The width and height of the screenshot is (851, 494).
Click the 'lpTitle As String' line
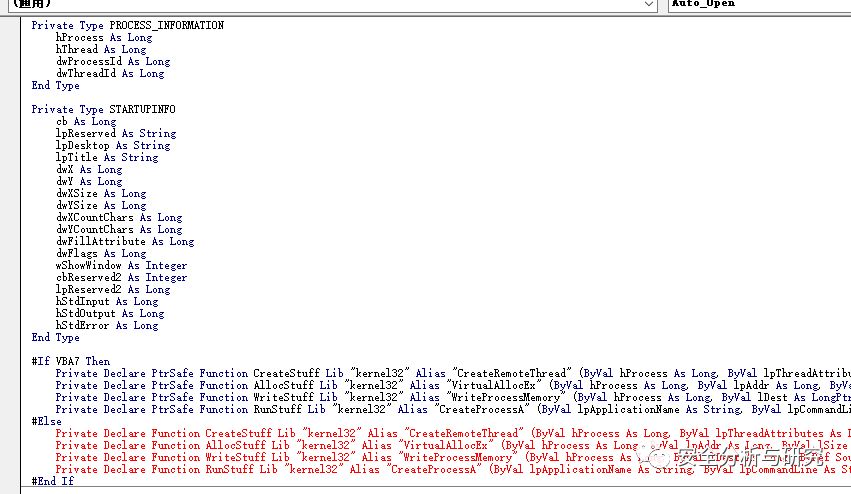click(107, 157)
